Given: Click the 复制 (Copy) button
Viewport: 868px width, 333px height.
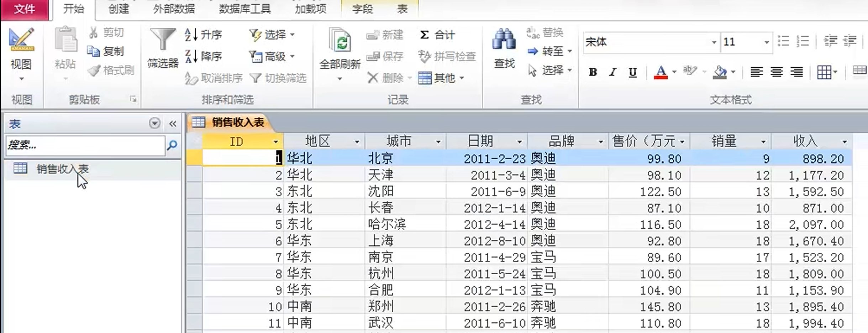Looking at the screenshot, I should [x=106, y=51].
